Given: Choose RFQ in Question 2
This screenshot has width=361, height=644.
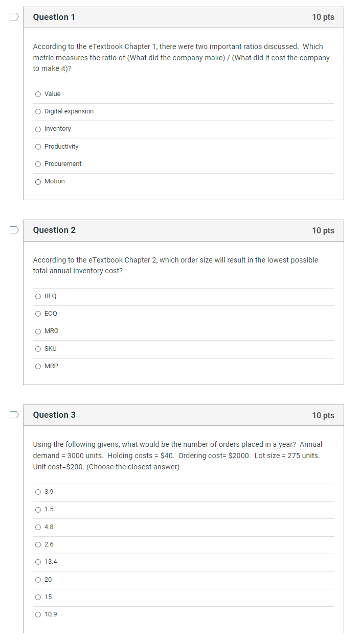Looking at the screenshot, I should 38,296.
